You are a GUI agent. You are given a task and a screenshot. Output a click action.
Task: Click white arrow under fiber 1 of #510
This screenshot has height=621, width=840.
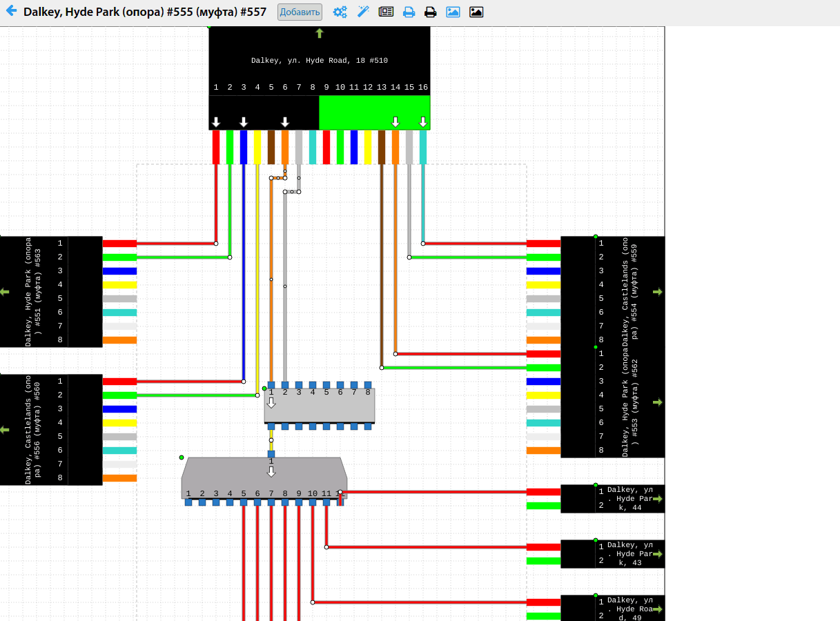pos(216,122)
